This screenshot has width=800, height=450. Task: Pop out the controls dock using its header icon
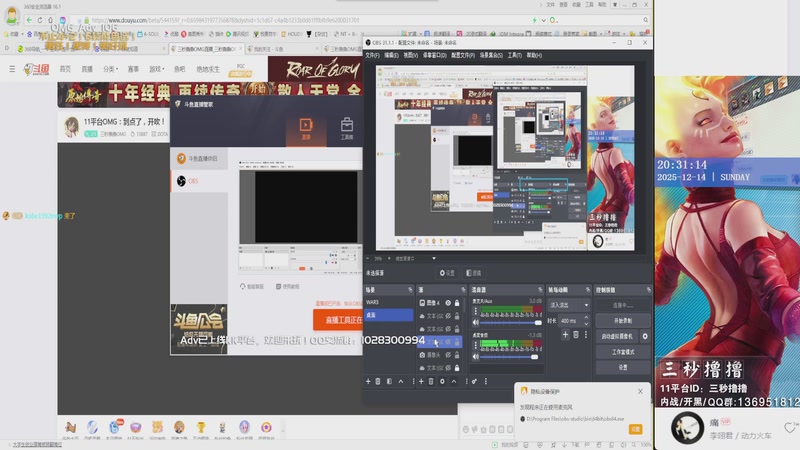(x=648, y=290)
